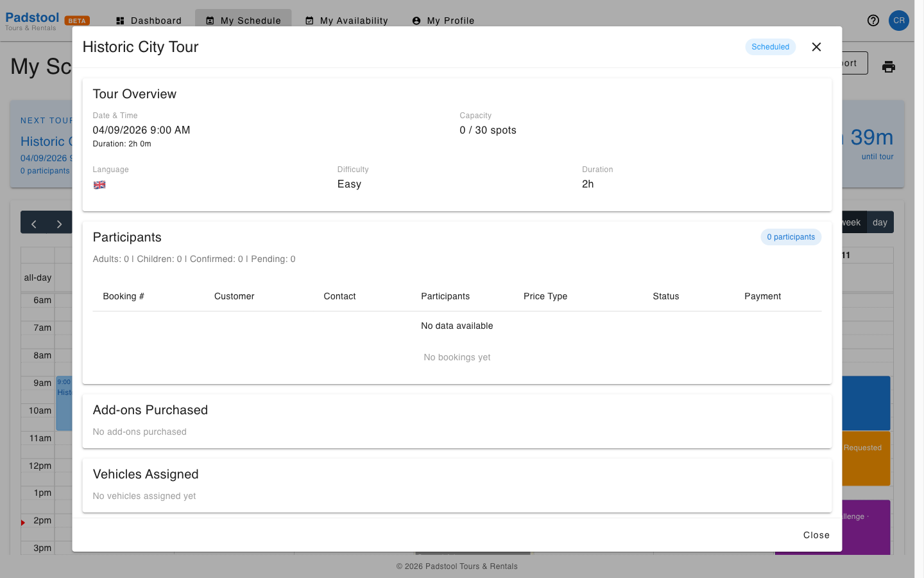
Task: Click the My Profile person icon
Action: point(416,21)
